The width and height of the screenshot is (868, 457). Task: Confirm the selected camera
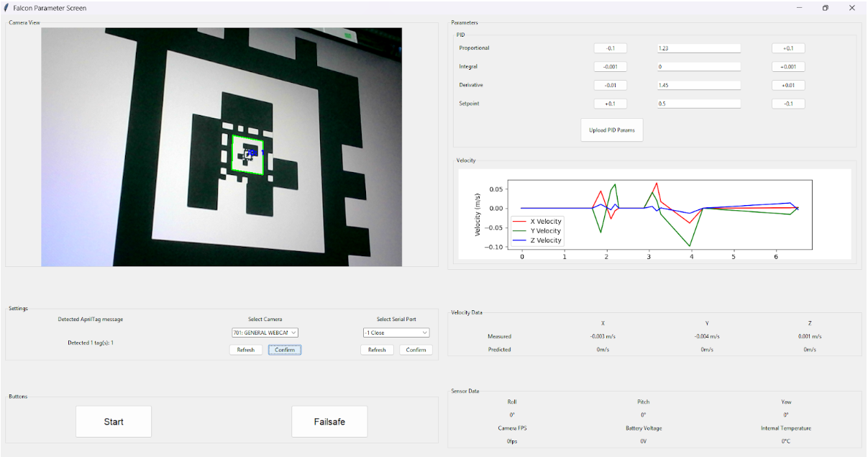285,350
